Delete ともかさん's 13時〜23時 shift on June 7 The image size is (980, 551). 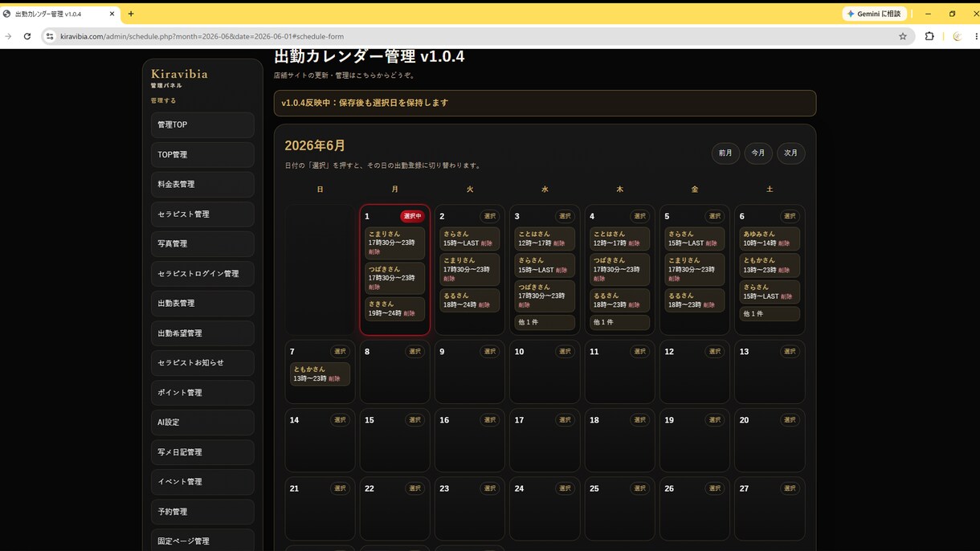point(334,378)
